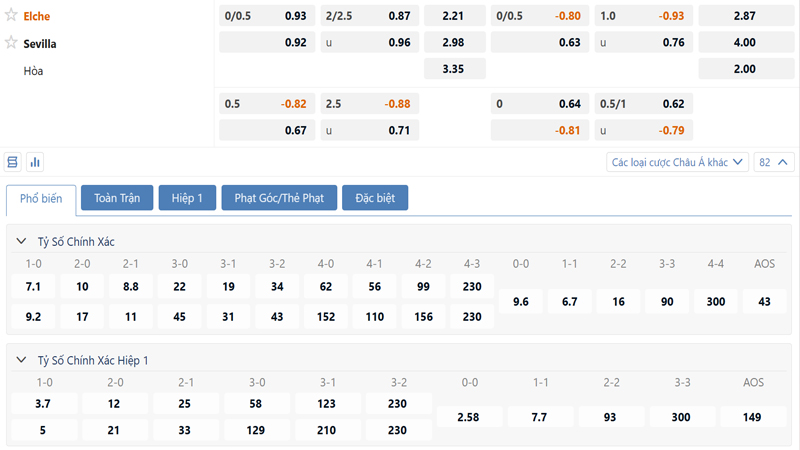Collapse the 'Tỷ Số Chính Xác Hiệp 1' section
The image size is (800, 450).
pos(20,360)
